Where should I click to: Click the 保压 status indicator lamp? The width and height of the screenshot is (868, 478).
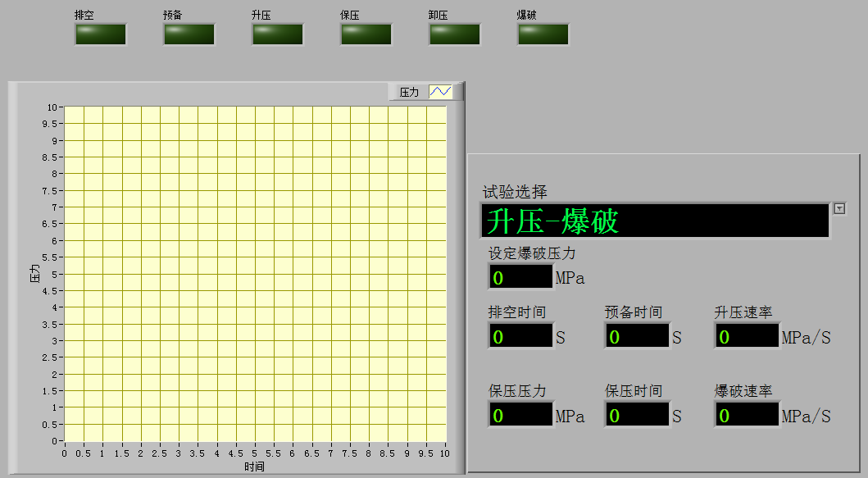366,33
